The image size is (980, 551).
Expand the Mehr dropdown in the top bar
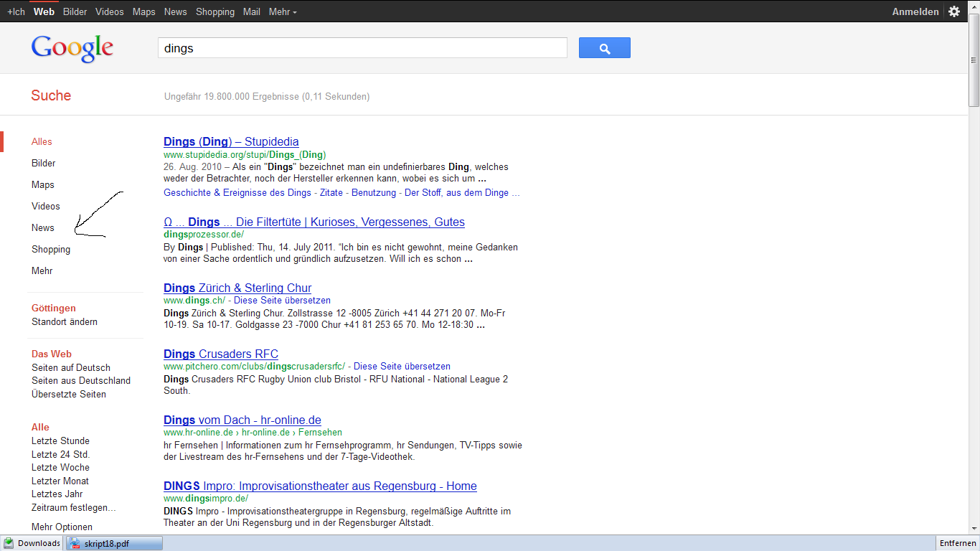(283, 11)
